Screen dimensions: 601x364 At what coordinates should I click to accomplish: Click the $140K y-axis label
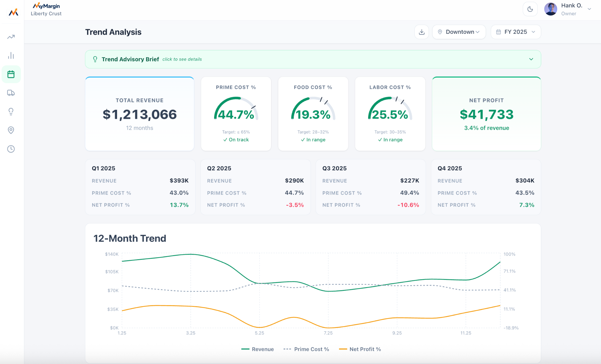coord(112,254)
